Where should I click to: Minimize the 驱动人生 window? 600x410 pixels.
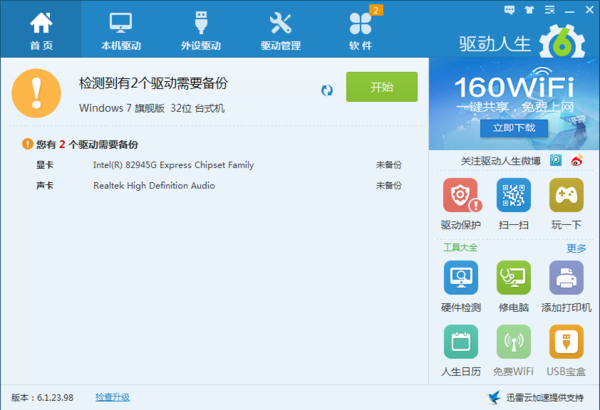(569, 10)
